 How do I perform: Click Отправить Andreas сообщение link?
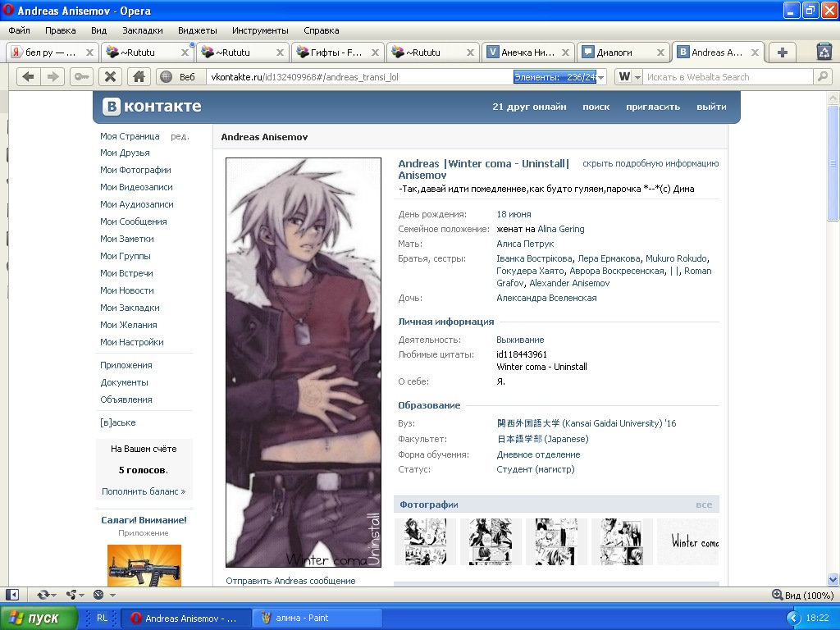pos(290,581)
